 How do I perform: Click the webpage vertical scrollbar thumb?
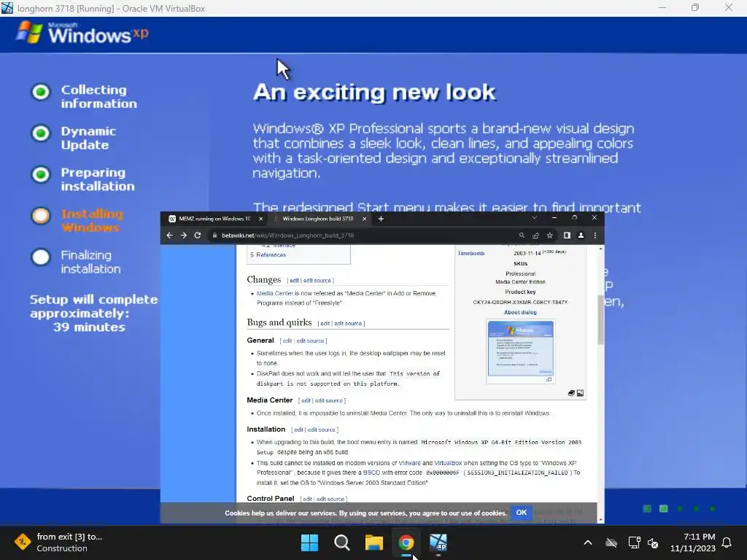(601, 319)
